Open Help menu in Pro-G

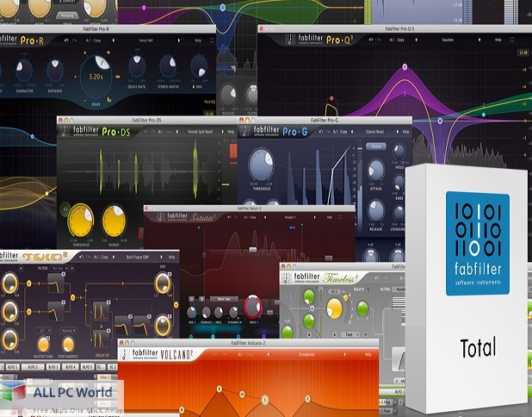pyautogui.click(x=405, y=132)
